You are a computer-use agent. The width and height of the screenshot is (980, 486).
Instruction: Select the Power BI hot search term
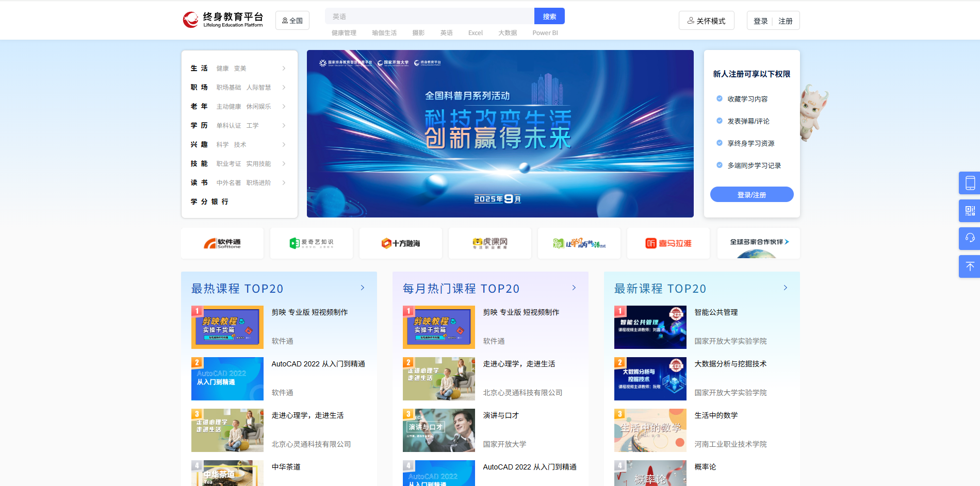pyautogui.click(x=545, y=32)
